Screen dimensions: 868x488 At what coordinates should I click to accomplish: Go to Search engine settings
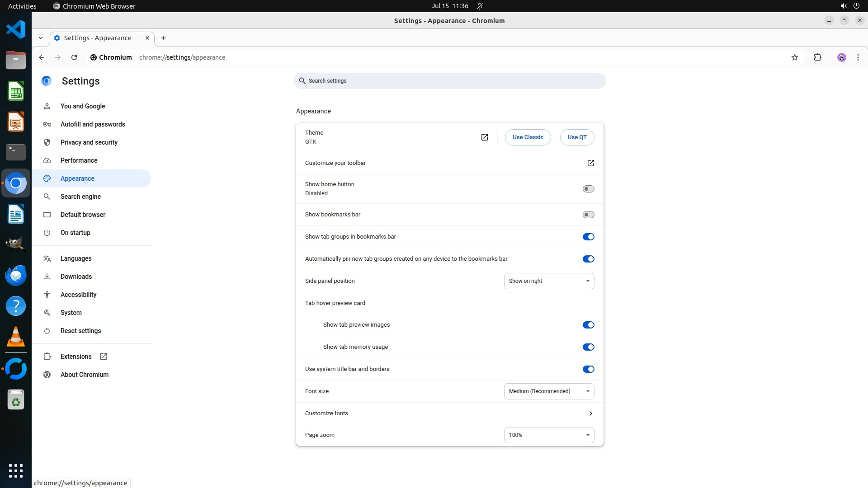click(x=80, y=197)
